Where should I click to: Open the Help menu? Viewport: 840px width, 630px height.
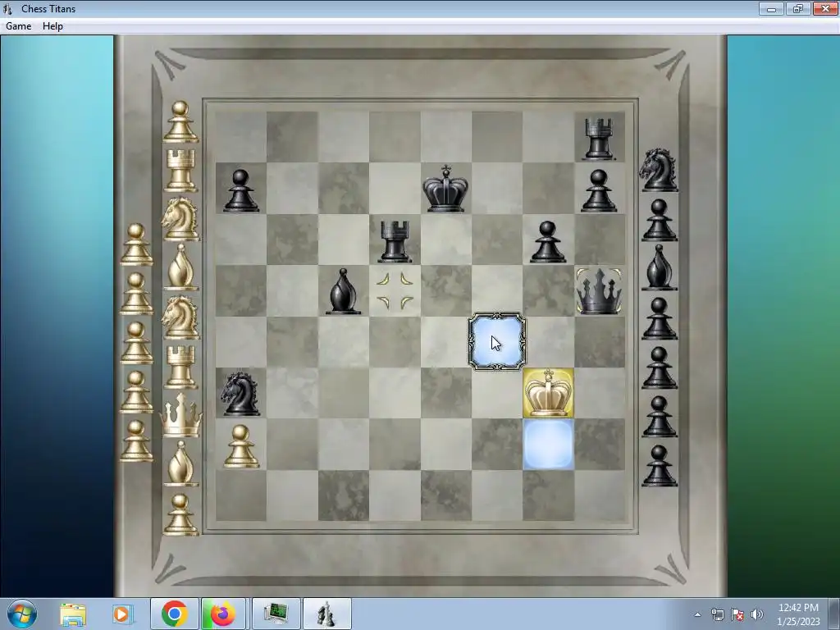[52, 25]
